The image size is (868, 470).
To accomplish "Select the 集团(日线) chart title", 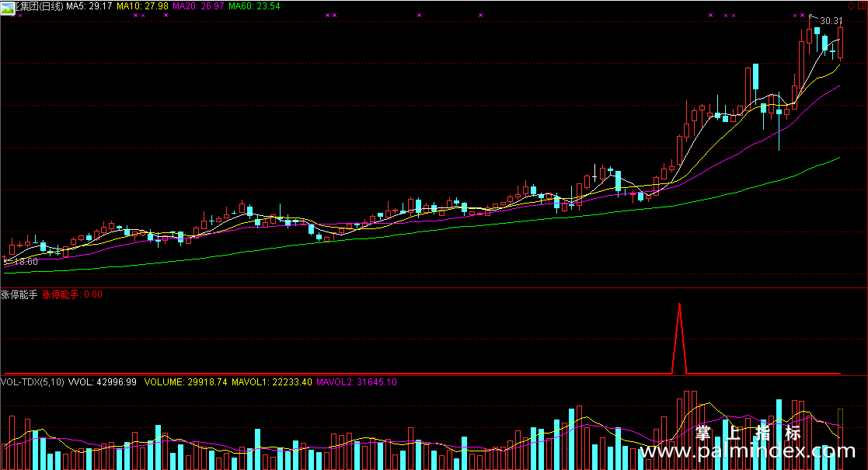I will point(40,6).
